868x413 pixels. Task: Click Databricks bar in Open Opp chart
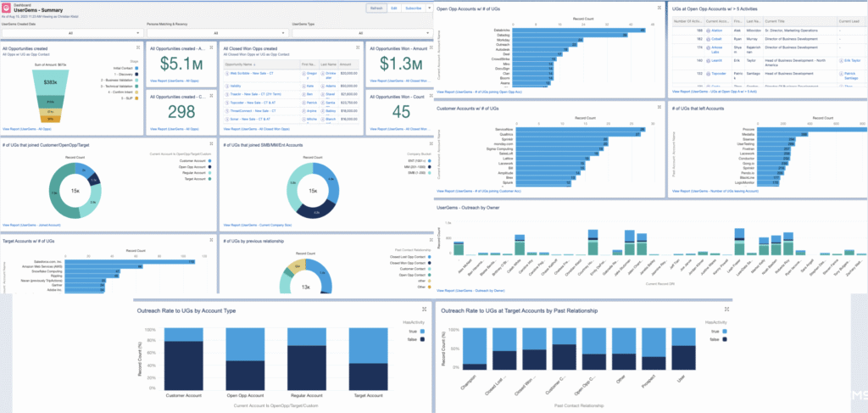pyautogui.click(x=580, y=30)
